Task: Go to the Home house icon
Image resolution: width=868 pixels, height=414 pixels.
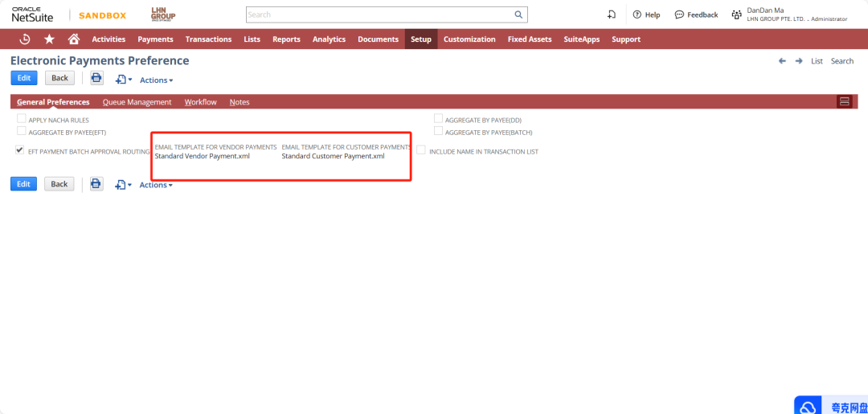Action: point(73,39)
